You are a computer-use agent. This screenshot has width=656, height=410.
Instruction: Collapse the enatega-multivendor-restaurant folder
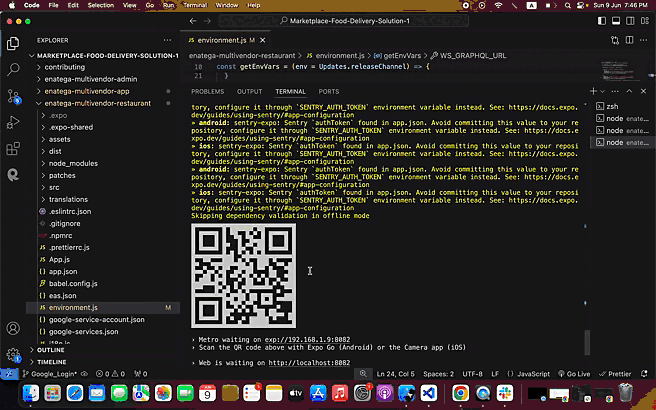[x=98, y=102]
